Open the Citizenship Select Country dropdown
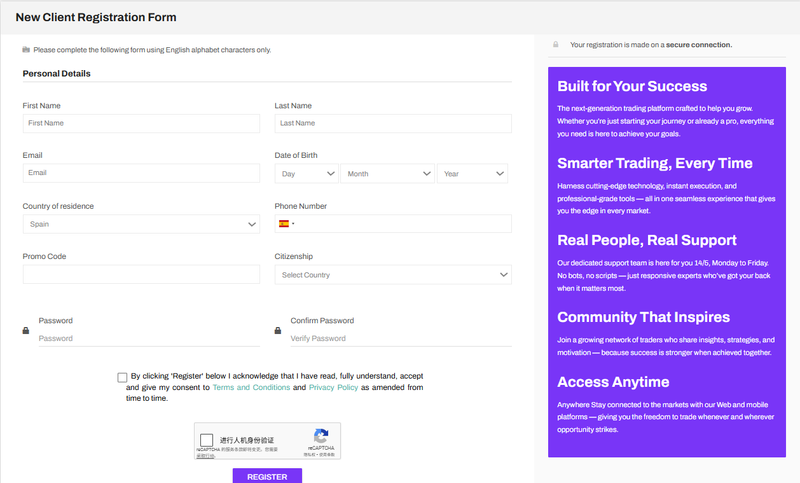This screenshot has width=800, height=483. [393, 274]
